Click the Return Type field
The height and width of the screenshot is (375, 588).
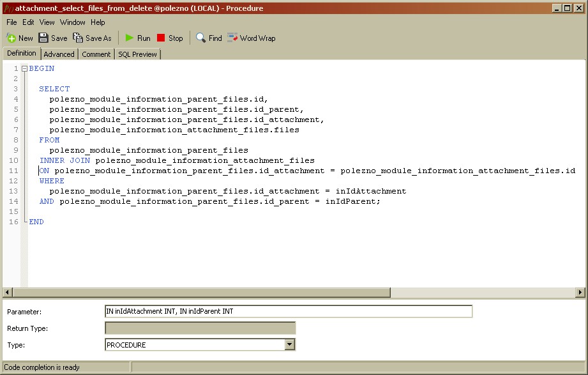pos(200,328)
